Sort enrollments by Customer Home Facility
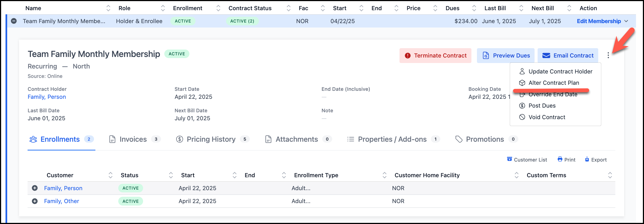 pos(517,175)
